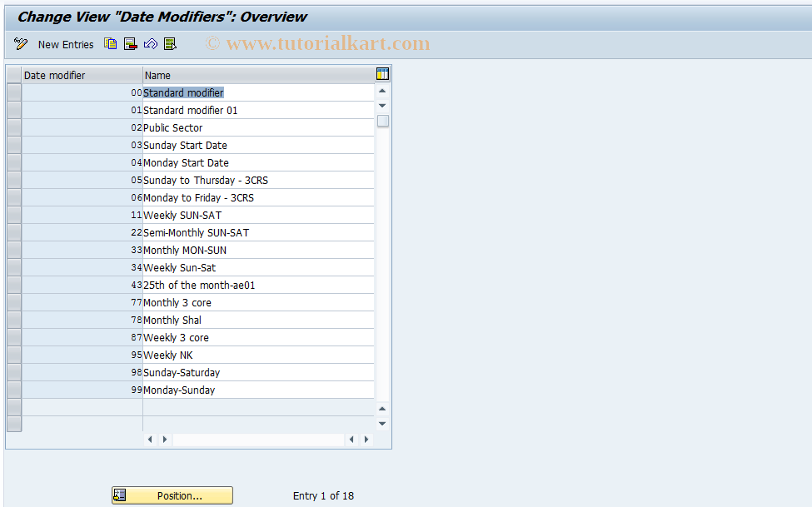Viewport: 812px width, 507px height.
Task: Click the Name field 'Weekly 3 core'
Action: coord(258,338)
